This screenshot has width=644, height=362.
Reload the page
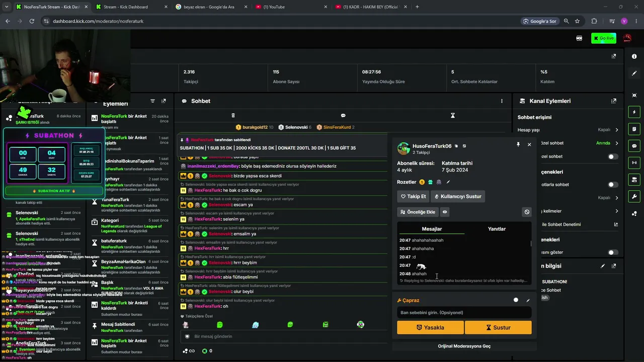click(x=32, y=21)
